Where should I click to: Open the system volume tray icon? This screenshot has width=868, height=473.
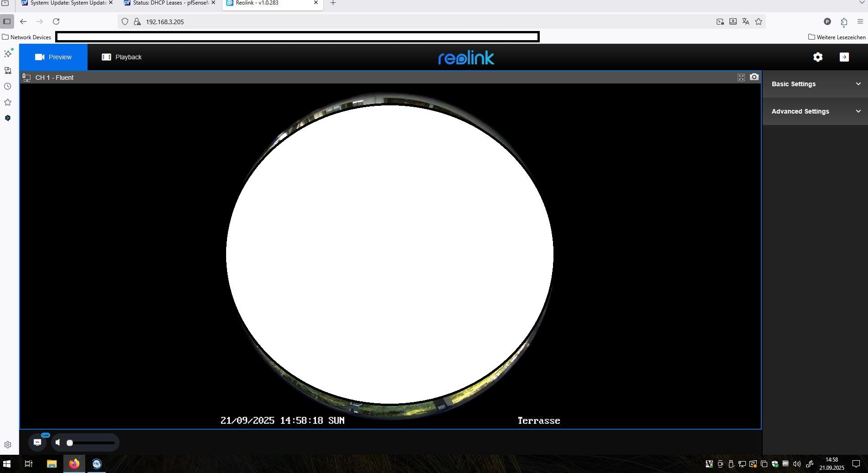click(x=797, y=464)
